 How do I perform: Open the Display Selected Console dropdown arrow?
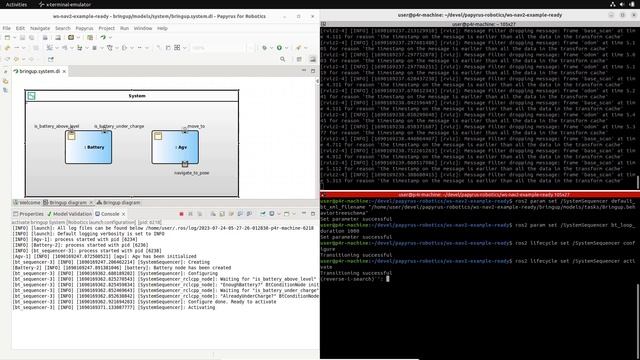[x=279, y=214]
